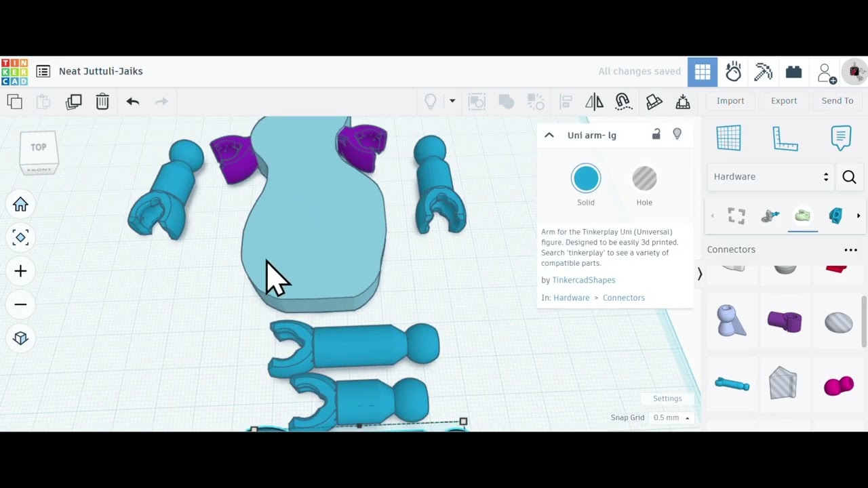Click the Export button
The image size is (868, 488).
pyautogui.click(x=784, y=101)
